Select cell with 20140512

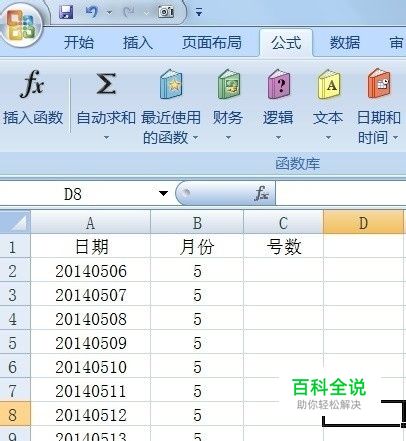(90, 415)
